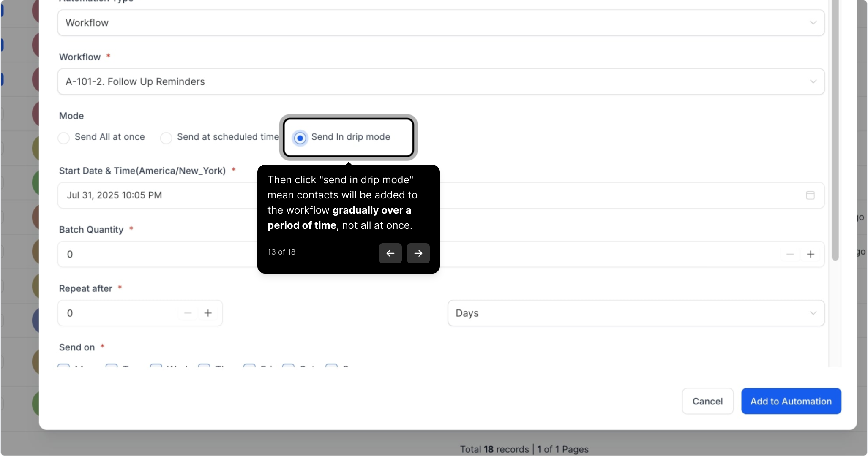
Task: Click the previous arrow in the tour tooltip
Action: pos(390,253)
